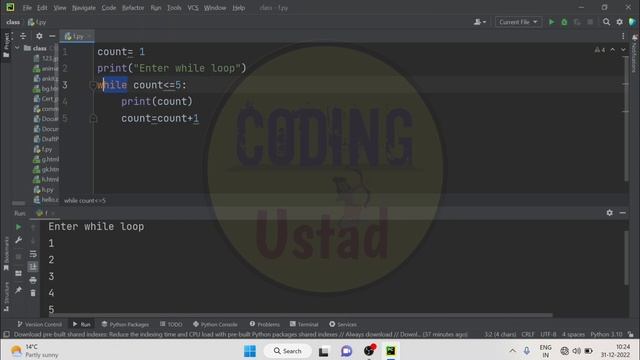Viewport: 640px width, 360px height.
Task: Open the Problems tool window
Action: [x=264, y=324]
